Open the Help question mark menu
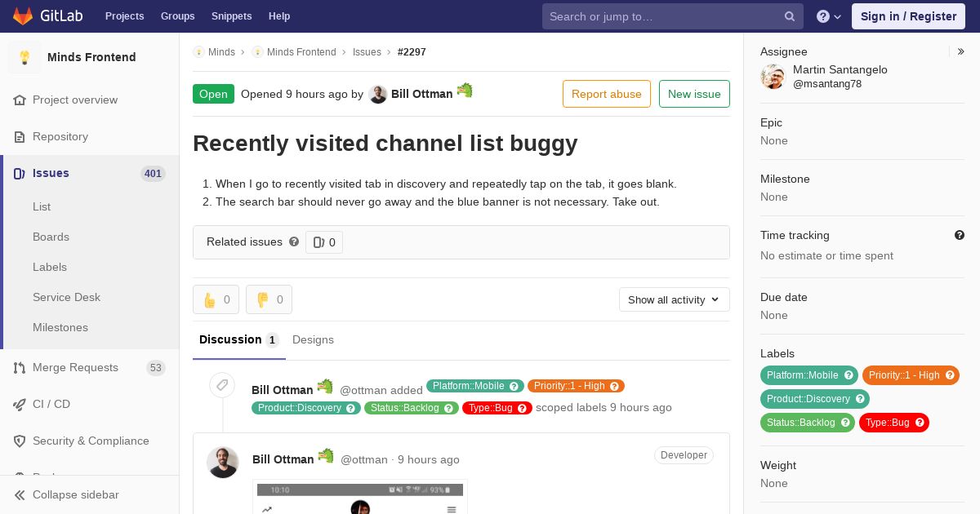This screenshot has height=514, width=980. pos(829,16)
